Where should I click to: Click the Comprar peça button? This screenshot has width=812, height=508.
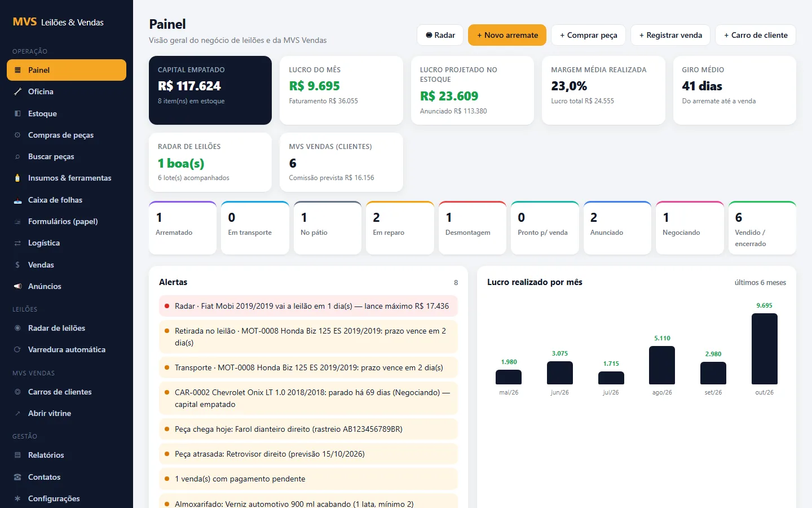point(588,35)
